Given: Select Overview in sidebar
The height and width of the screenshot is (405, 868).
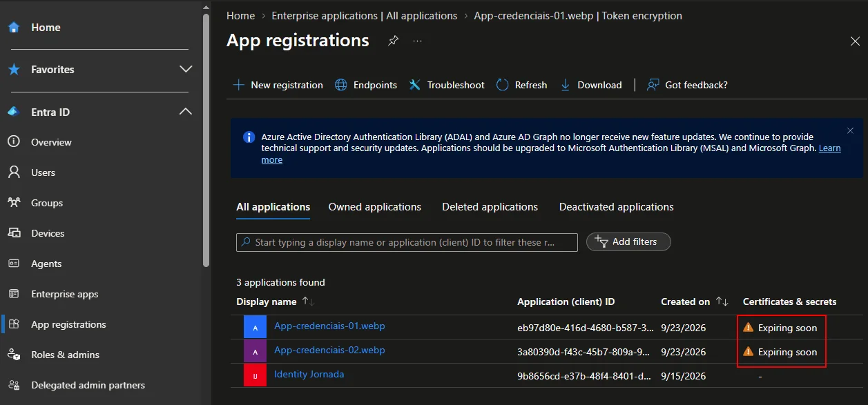Looking at the screenshot, I should coord(51,142).
